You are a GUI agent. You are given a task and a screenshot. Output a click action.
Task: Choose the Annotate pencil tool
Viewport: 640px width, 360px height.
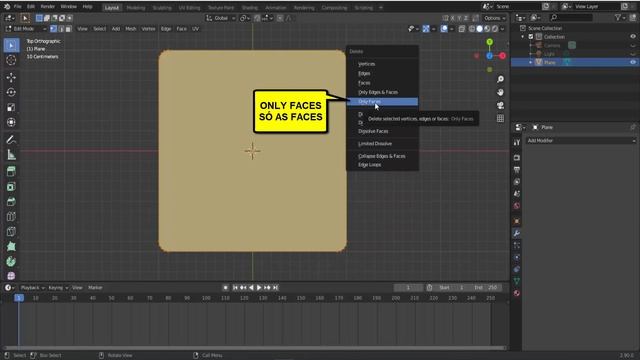pyautogui.click(x=11, y=140)
